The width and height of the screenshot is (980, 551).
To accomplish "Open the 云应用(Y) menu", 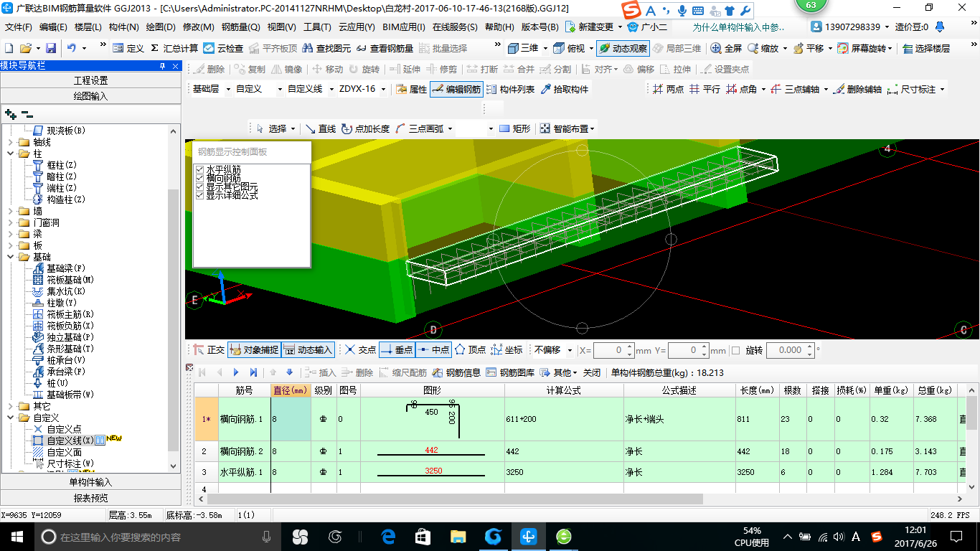I will [357, 27].
